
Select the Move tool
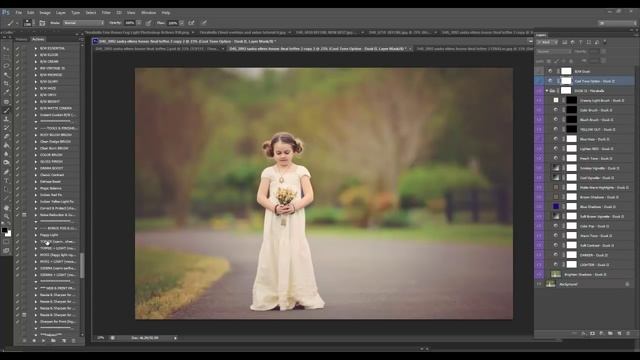click(6, 48)
